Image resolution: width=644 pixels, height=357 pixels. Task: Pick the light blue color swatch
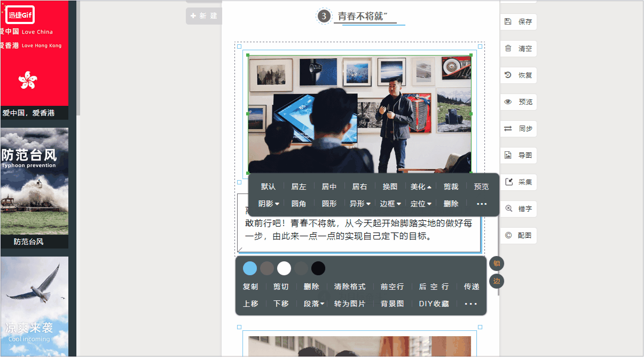click(x=250, y=268)
